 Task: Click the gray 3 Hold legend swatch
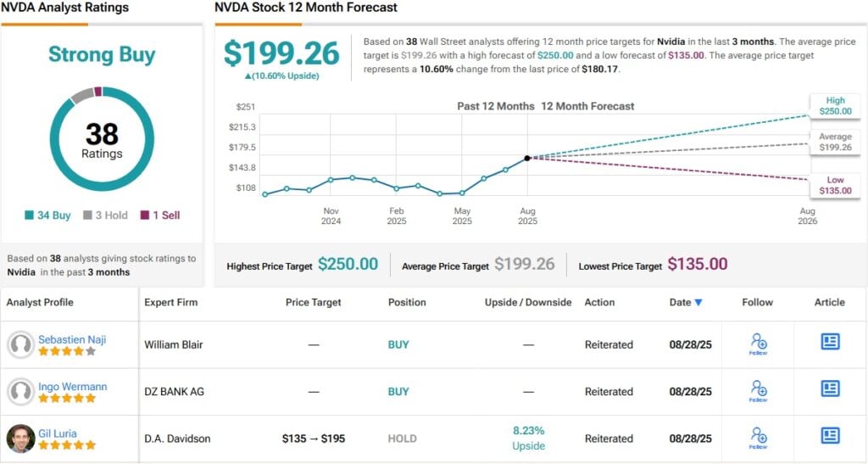[87, 215]
